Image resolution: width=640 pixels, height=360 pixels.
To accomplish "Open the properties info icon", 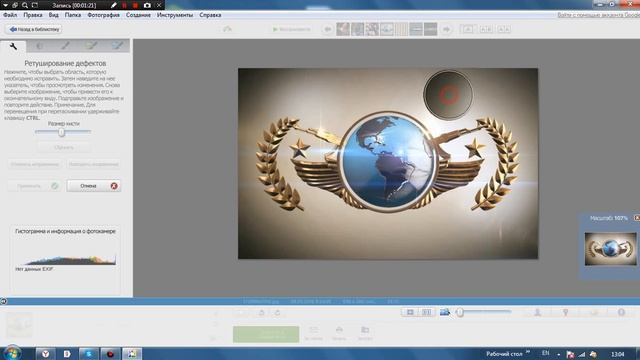I will pos(621,312).
